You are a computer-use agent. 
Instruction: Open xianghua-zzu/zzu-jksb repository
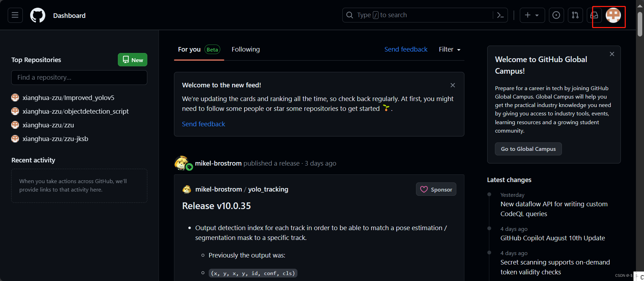click(55, 139)
